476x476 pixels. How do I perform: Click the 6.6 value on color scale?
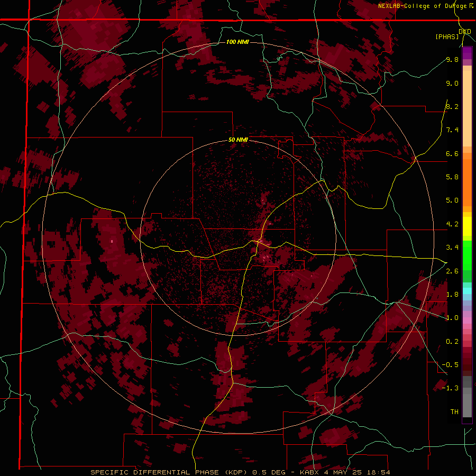pos(452,153)
